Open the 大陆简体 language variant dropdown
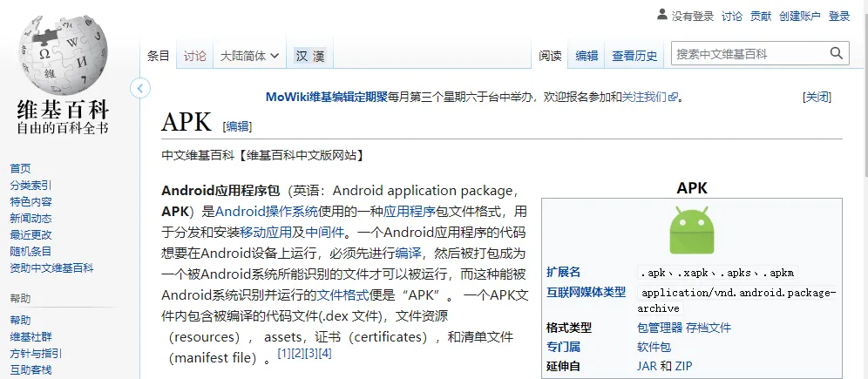This screenshot has width=868, height=379. (x=249, y=56)
